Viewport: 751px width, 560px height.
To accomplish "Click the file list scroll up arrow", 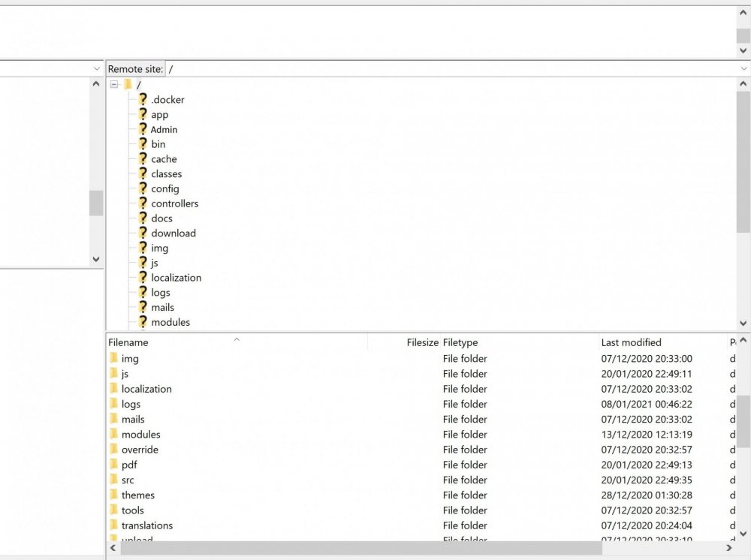I will (x=743, y=340).
